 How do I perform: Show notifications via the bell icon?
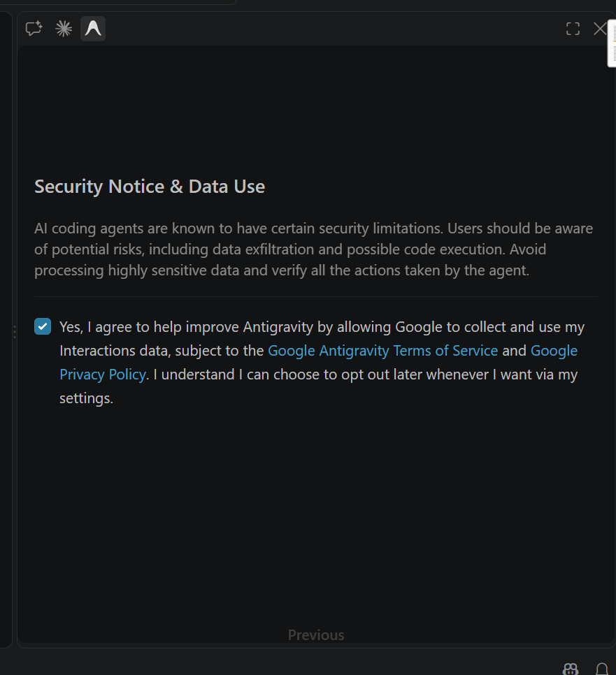602,669
